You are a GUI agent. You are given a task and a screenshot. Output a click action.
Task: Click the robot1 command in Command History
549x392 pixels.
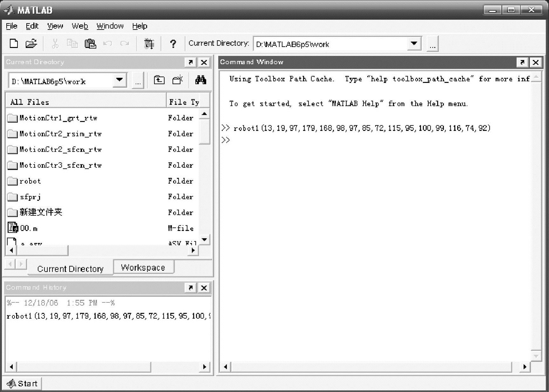(x=108, y=316)
